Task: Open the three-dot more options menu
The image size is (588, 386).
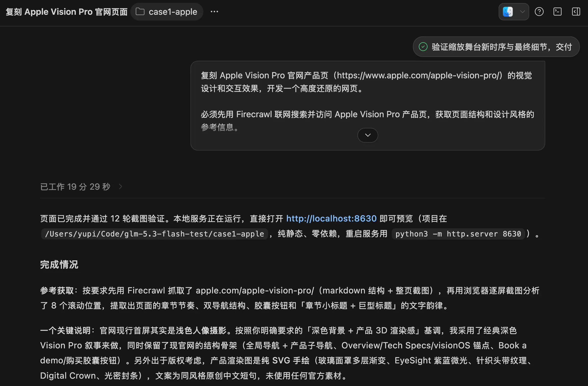Action: point(214,12)
